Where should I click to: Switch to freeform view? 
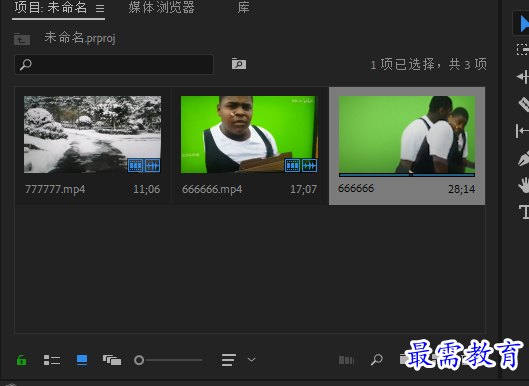pos(112,360)
